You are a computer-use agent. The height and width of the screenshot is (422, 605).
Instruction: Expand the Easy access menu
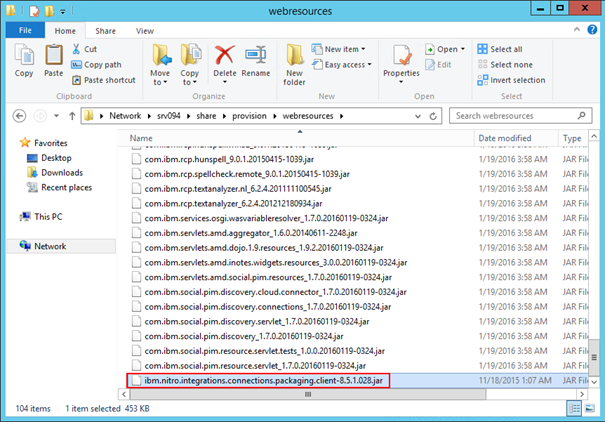click(345, 65)
